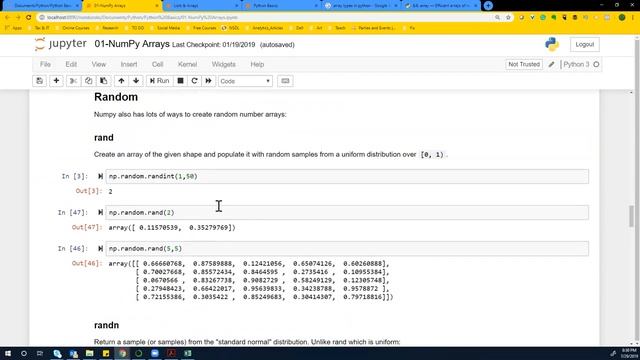Restart the kernel circular arrow icon
Screen dimensions: 640x360
(194, 81)
